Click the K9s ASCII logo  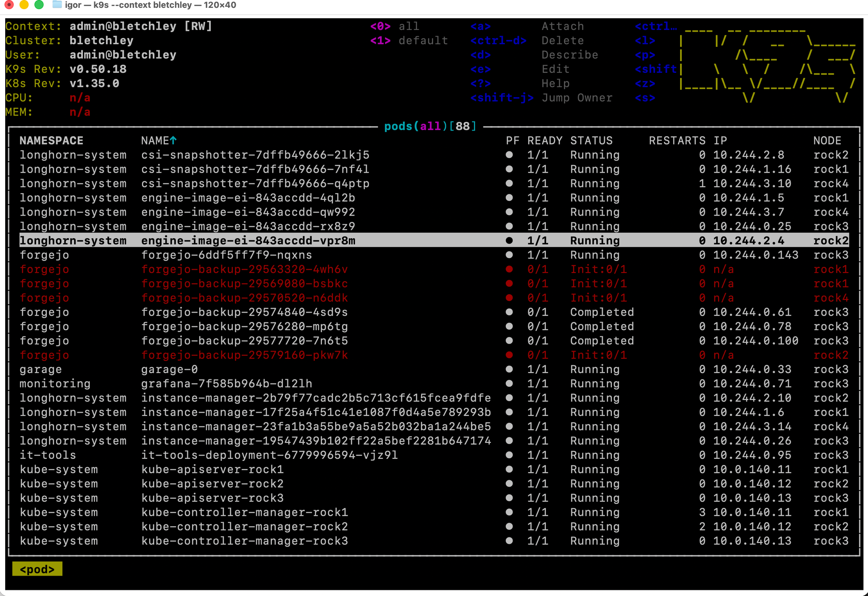[767, 65]
